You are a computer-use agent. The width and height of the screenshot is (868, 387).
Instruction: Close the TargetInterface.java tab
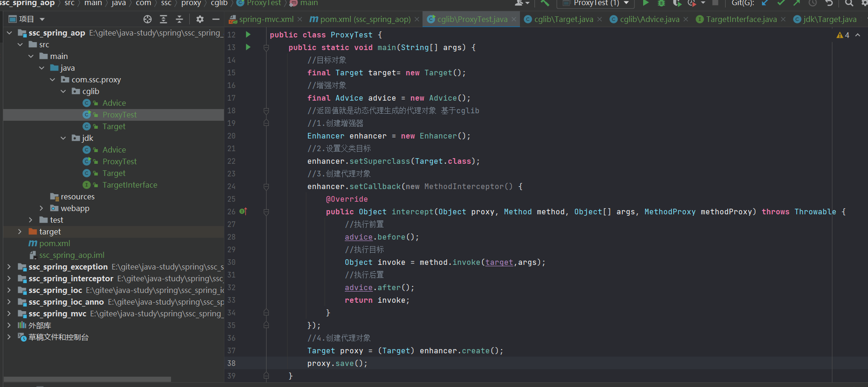point(783,20)
